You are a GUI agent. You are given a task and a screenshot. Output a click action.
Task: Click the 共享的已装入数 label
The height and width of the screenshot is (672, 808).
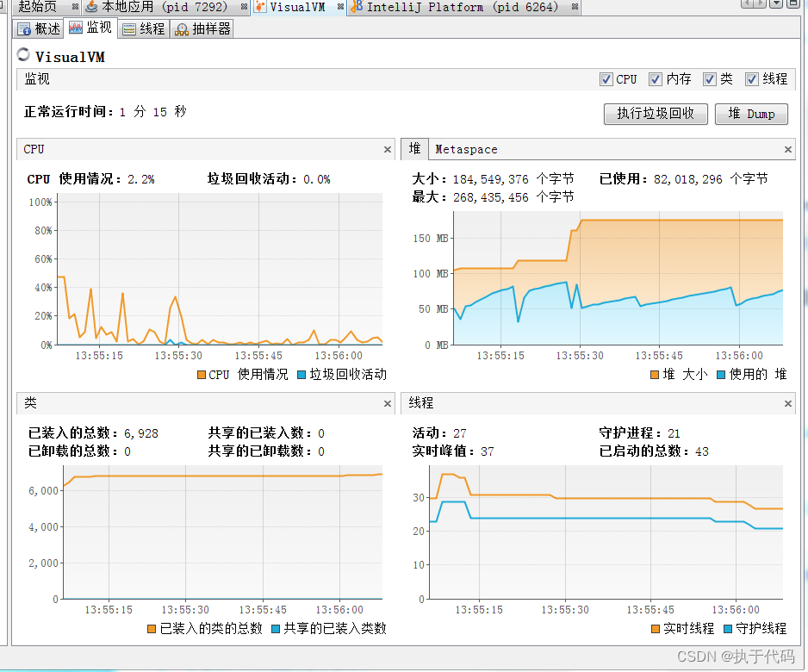[x=259, y=432]
